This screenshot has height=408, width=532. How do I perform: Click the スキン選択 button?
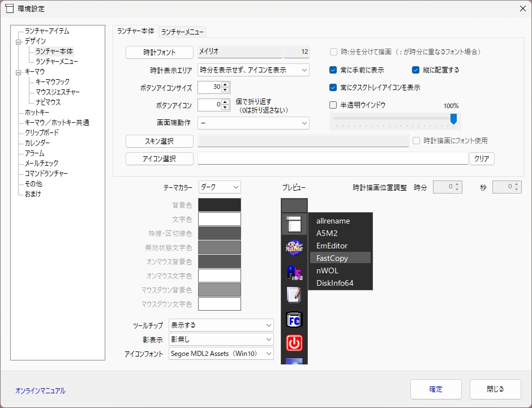tap(160, 141)
